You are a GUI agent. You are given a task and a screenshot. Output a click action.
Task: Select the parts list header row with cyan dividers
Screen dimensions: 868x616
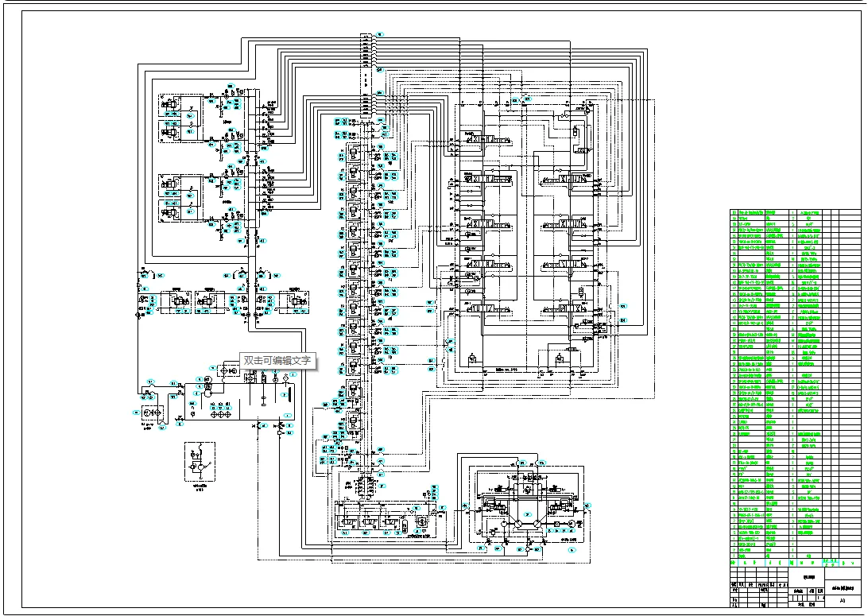click(796, 563)
